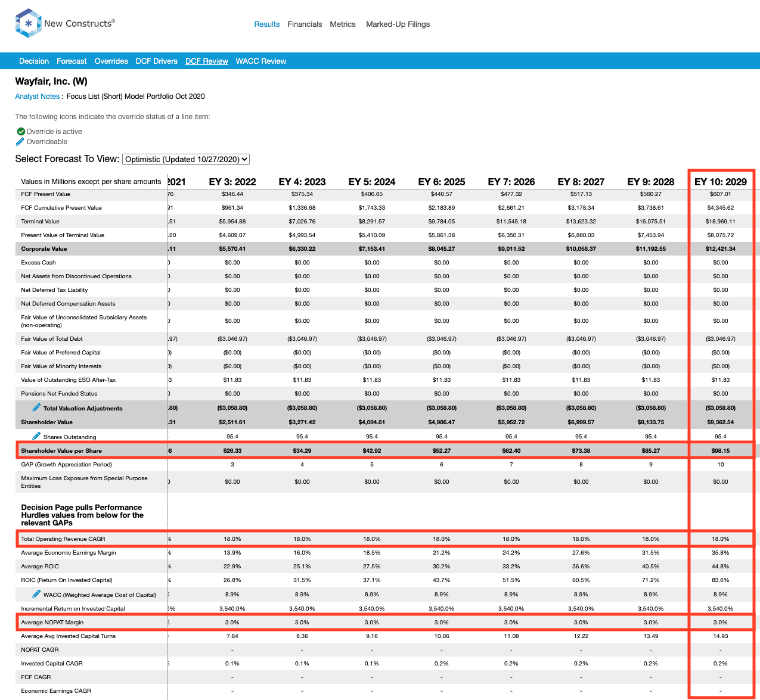This screenshot has height=700, width=760.
Task: Switch to the Forecast tab
Action: pyautogui.click(x=72, y=61)
